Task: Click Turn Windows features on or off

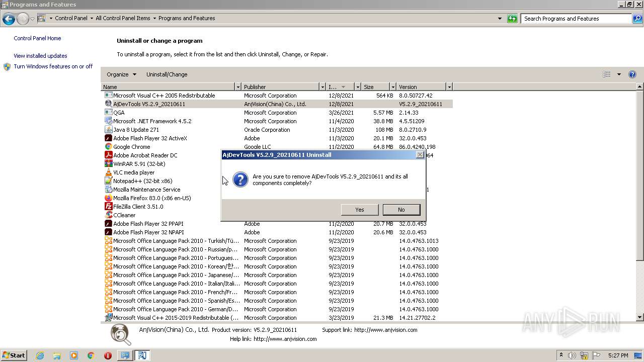Action: tap(53, 66)
